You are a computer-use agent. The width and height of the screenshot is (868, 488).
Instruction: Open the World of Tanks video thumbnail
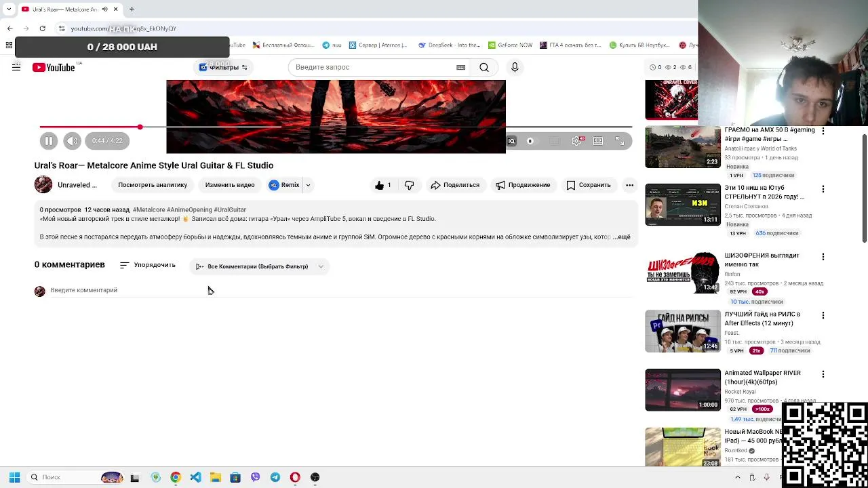coord(683,146)
